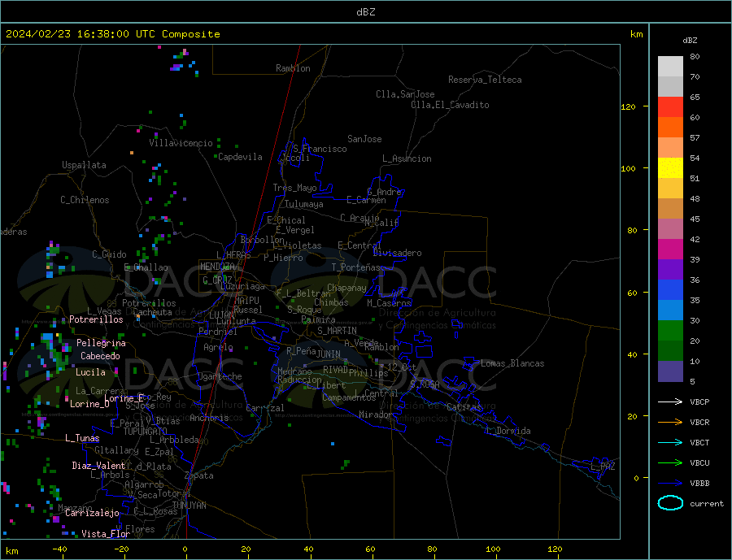
Task: Click the 'Pellegrina' label
Action: pyautogui.click(x=101, y=343)
